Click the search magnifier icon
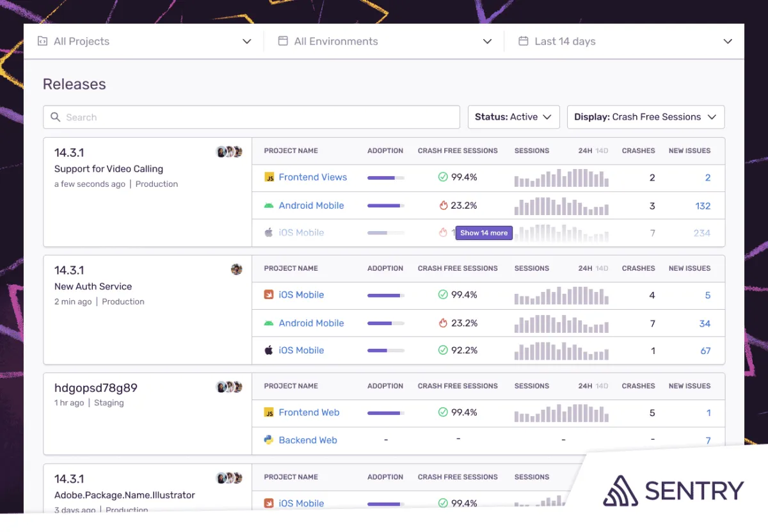Viewport: 768px width, 532px height. click(56, 117)
